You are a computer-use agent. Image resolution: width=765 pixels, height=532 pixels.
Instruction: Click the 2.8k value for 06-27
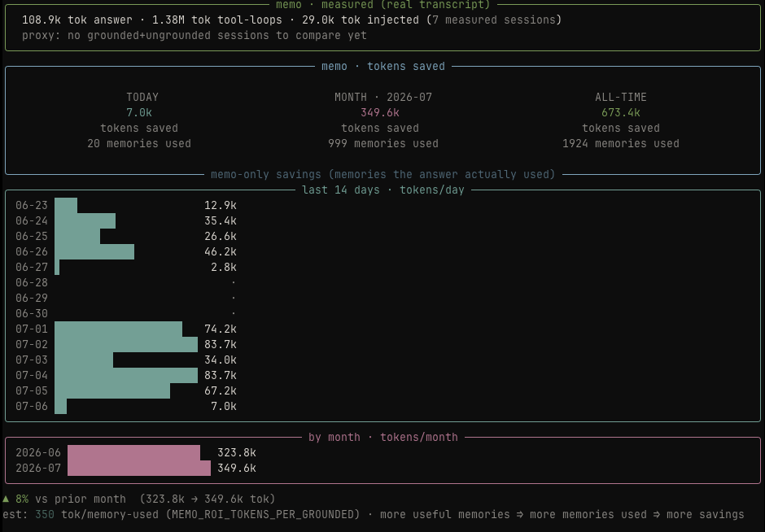point(224,267)
